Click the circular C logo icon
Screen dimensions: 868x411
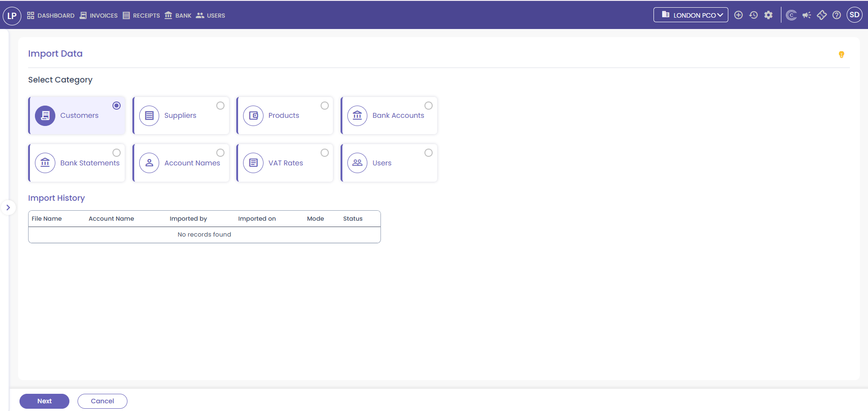[791, 15]
